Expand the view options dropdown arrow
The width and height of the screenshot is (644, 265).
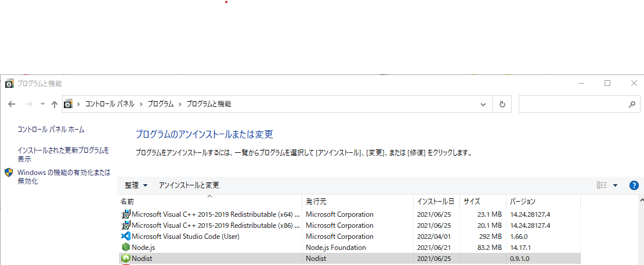[615, 185]
